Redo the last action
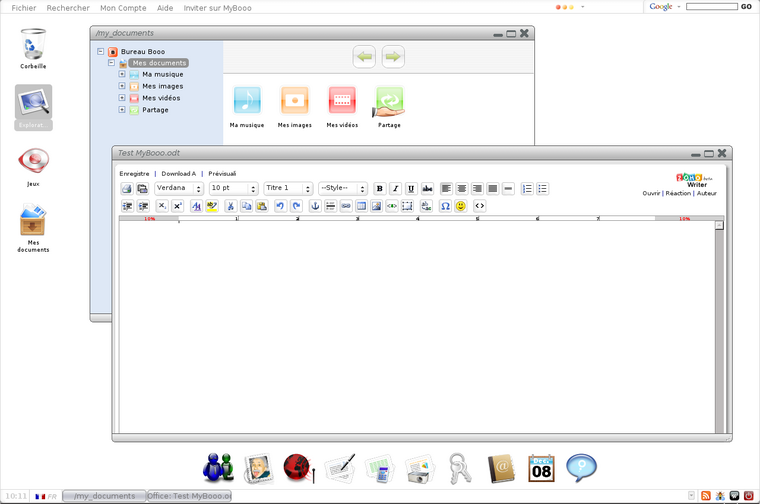 click(296, 206)
